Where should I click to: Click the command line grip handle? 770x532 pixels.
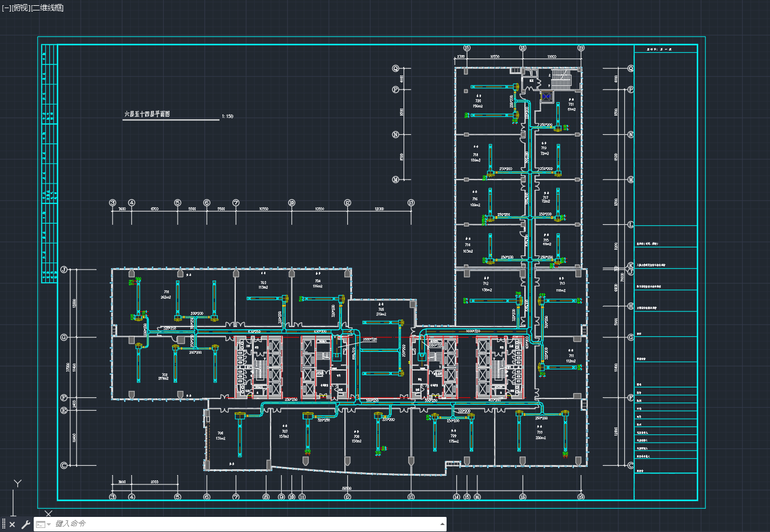[3, 524]
